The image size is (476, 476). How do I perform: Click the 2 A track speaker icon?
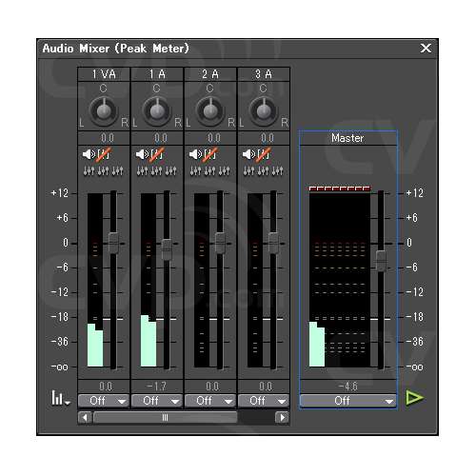(195, 154)
